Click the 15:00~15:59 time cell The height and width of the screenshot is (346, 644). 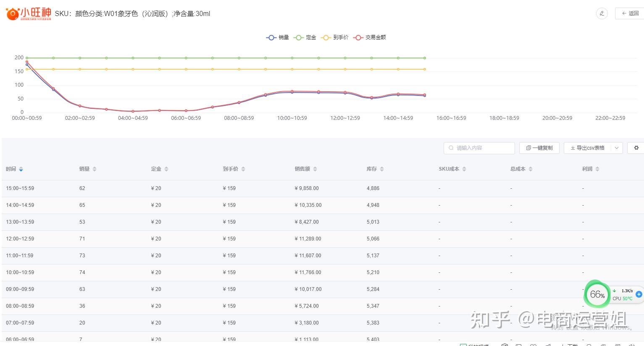pos(20,188)
